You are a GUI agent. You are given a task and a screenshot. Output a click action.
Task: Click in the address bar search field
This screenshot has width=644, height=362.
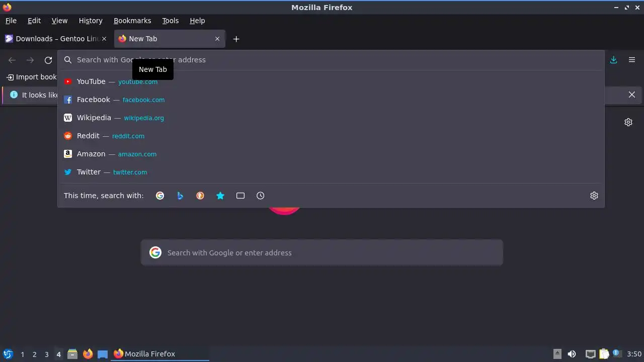coord(331,60)
